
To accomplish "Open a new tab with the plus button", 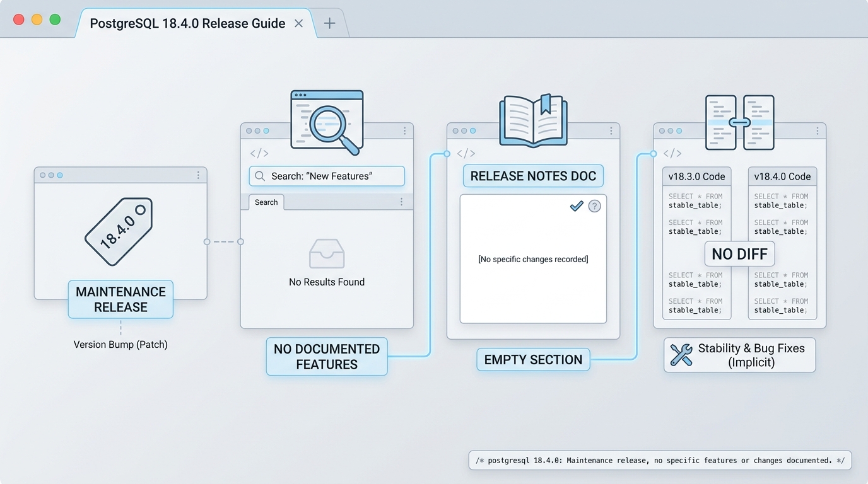I will click(329, 23).
